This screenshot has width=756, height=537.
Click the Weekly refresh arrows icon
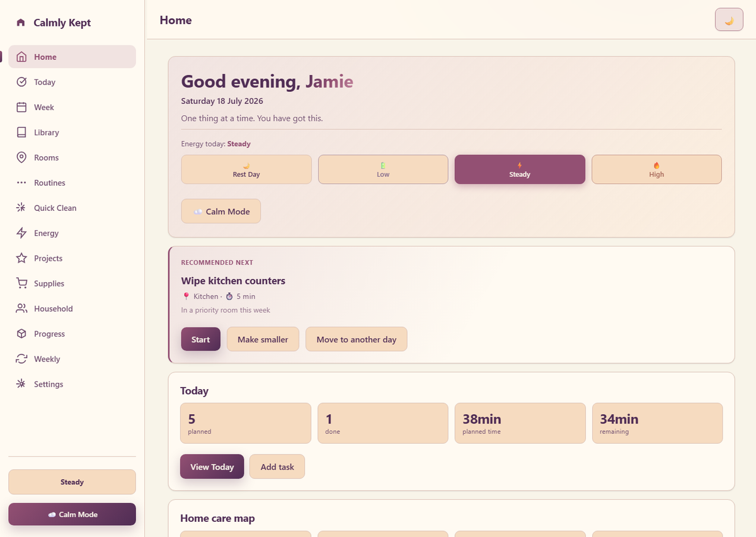tap(21, 359)
